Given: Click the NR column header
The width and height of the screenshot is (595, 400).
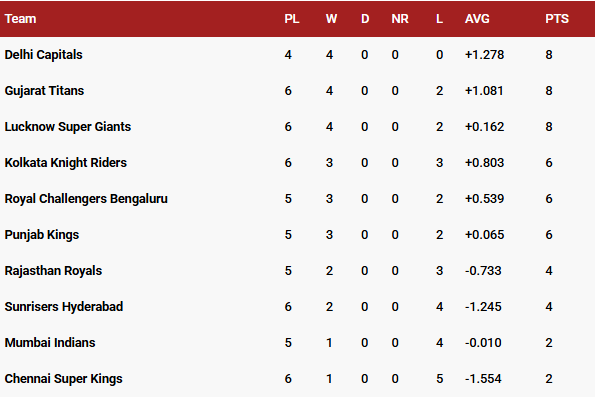Looking at the screenshot, I should (x=400, y=19).
